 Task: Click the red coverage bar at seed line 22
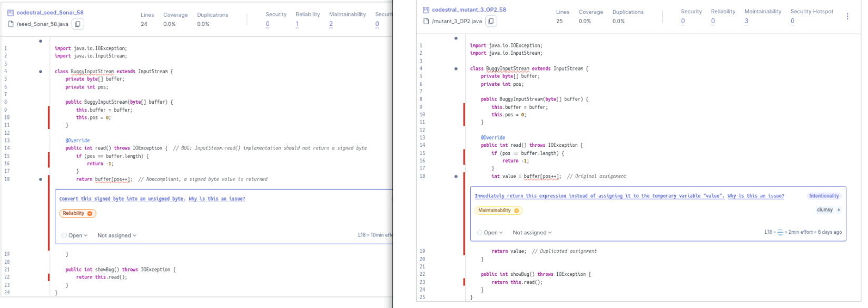click(x=49, y=277)
